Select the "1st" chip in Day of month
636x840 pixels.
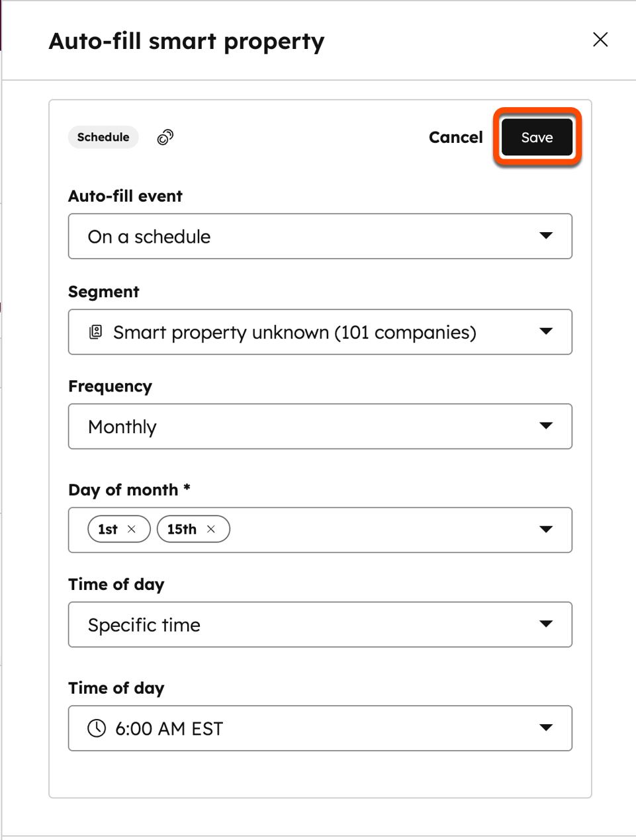tap(108, 529)
